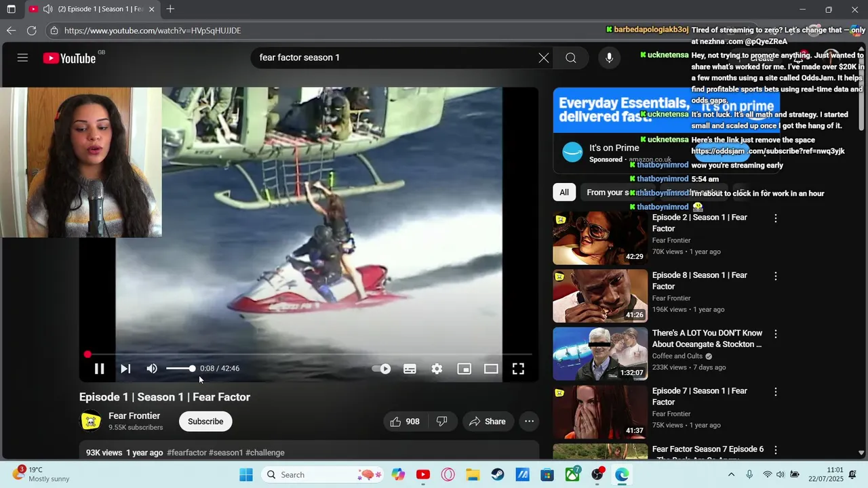Screen dimensions: 868x488
Task: Like the video with thumbs up
Action: coord(404,422)
